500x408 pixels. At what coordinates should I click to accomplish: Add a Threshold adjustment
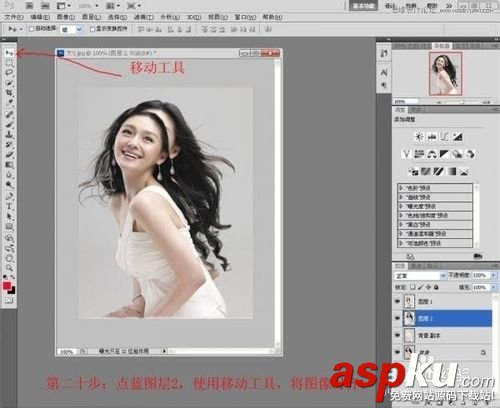pyautogui.click(x=439, y=172)
